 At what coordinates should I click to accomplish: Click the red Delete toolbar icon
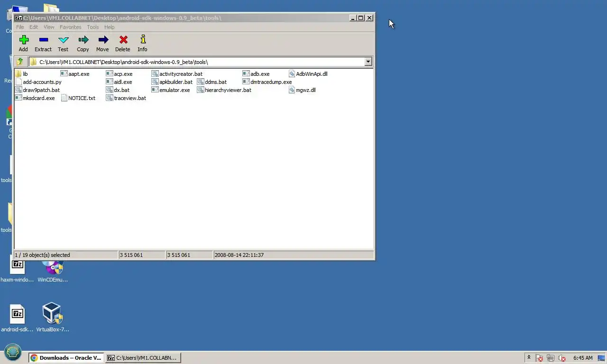(x=123, y=40)
